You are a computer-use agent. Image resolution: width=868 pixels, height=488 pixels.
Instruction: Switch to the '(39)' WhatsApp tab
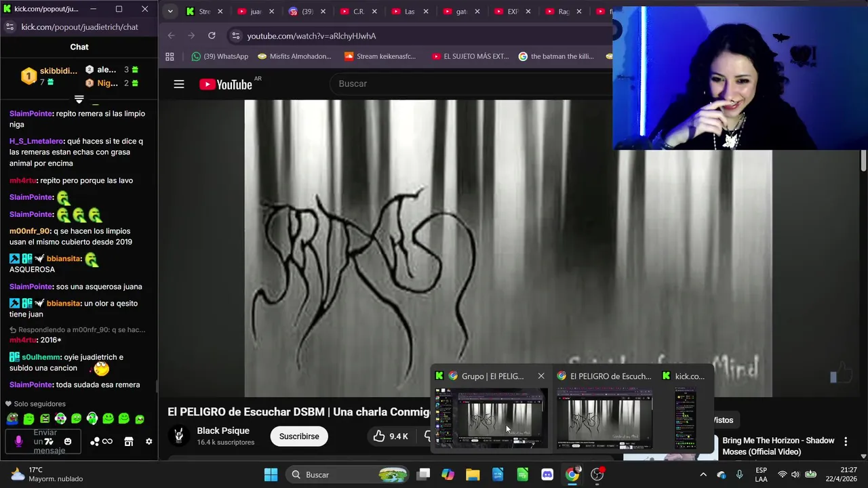click(x=307, y=12)
